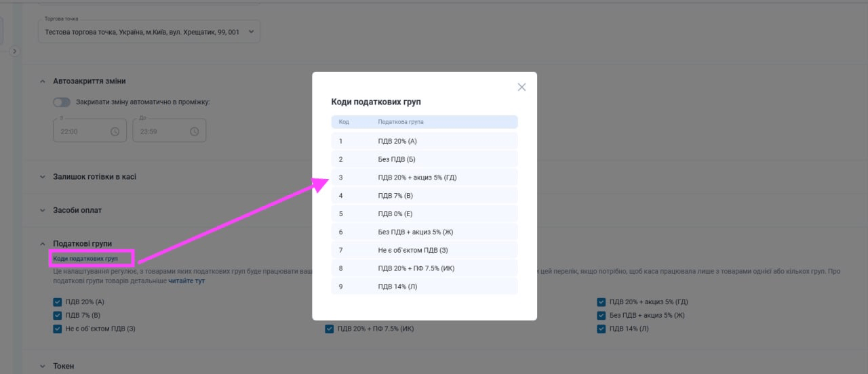Expand the Токен section
Image resolution: width=868 pixels, height=374 pixels.
click(x=43, y=367)
